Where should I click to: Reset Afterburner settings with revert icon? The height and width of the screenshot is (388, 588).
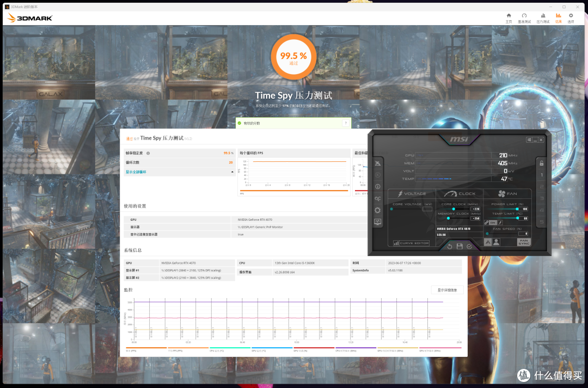[450, 246]
